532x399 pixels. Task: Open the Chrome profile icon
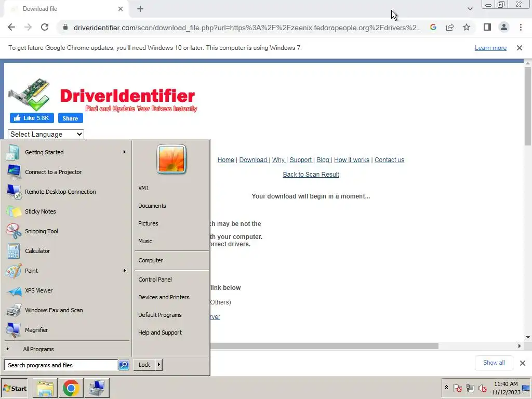coord(504,27)
